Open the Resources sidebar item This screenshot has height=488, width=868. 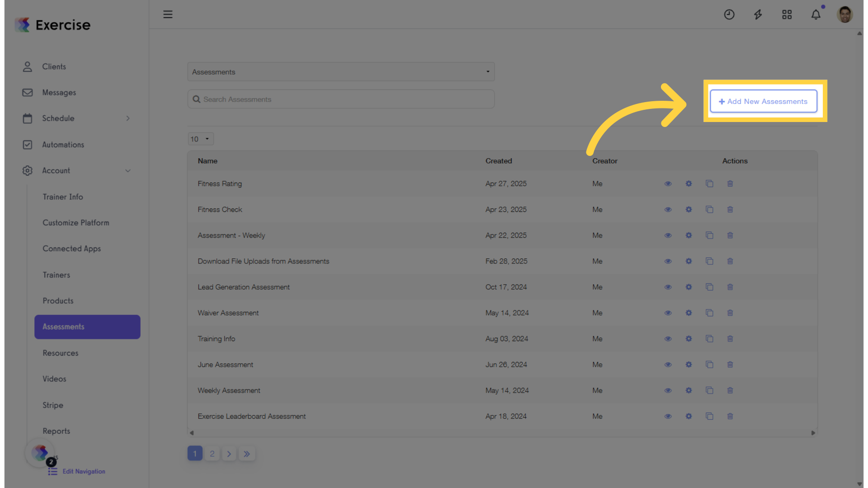coord(61,353)
